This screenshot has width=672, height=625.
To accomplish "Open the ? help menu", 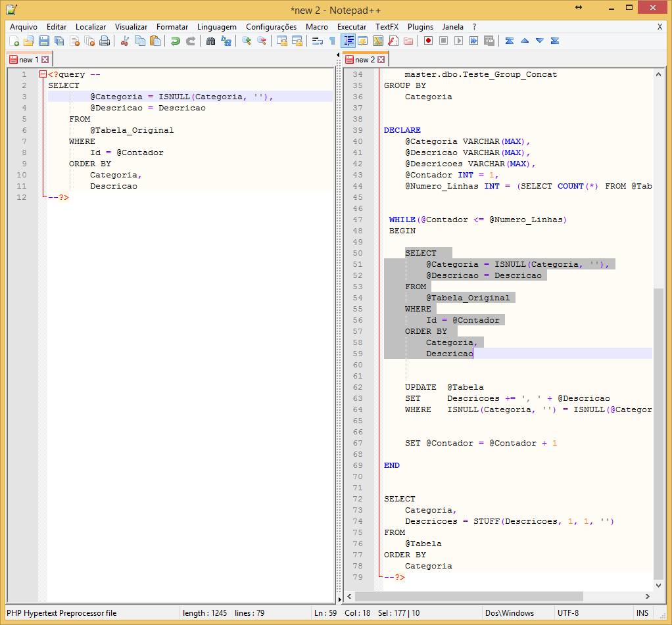I will (x=475, y=26).
